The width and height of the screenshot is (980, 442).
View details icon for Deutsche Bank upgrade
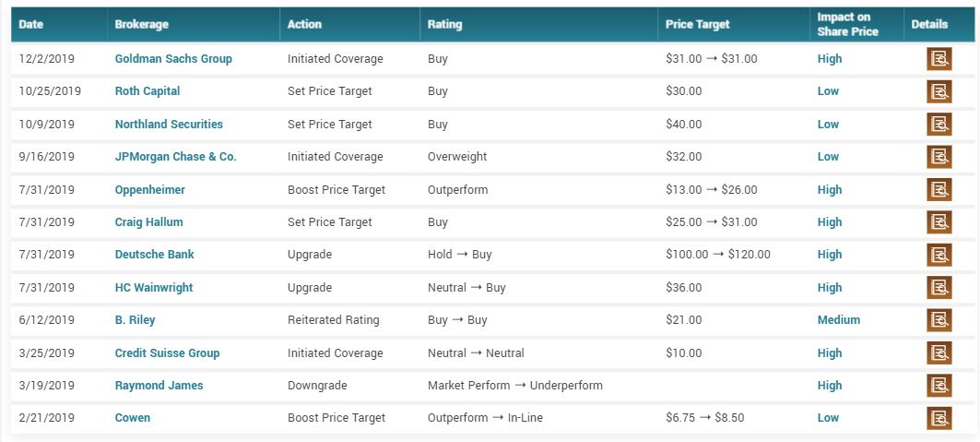click(x=939, y=255)
